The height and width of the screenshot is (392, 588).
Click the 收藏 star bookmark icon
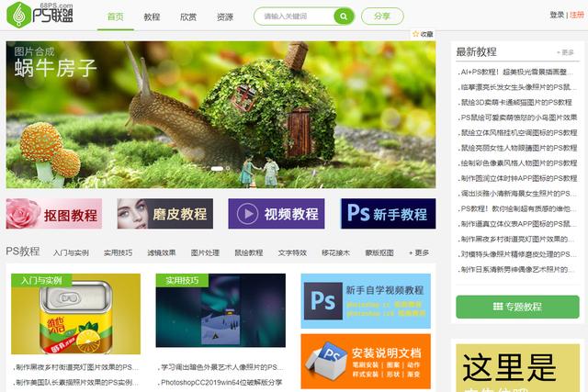[x=415, y=34]
